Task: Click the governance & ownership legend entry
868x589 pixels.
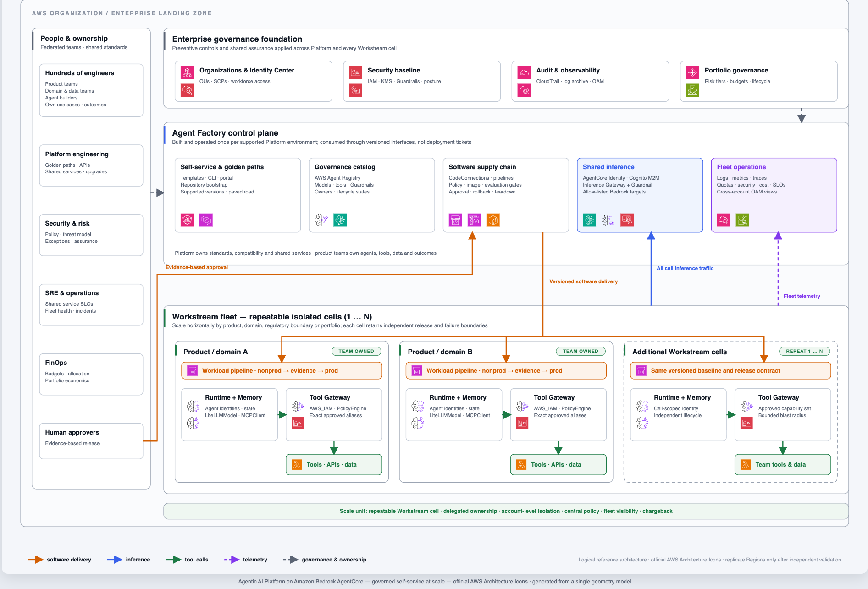Action: (x=325, y=560)
